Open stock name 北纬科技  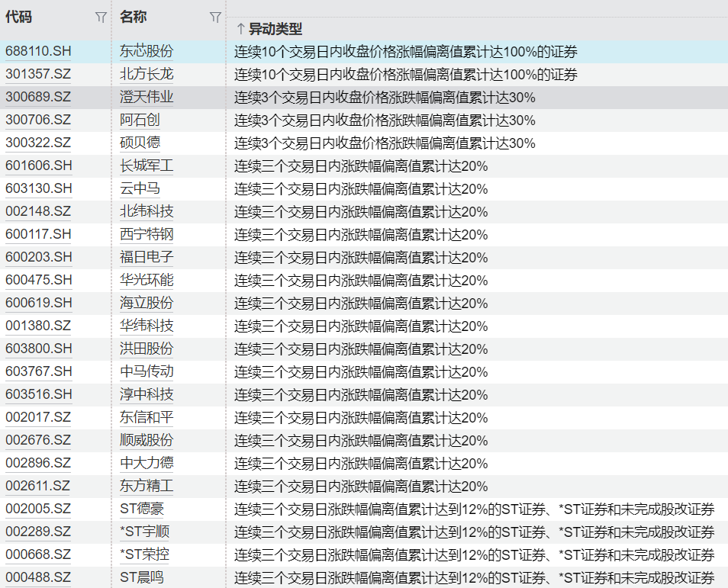click(147, 211)
